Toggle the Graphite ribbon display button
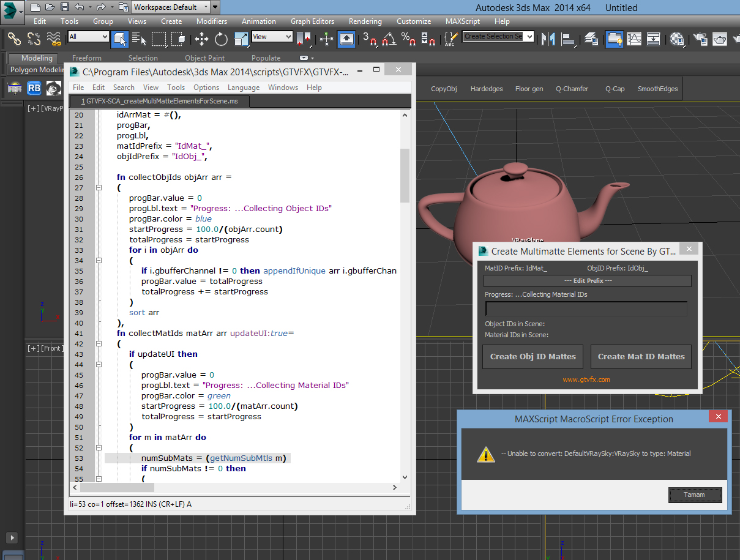Viewport: 740px width, 560px height. point(613,39)
